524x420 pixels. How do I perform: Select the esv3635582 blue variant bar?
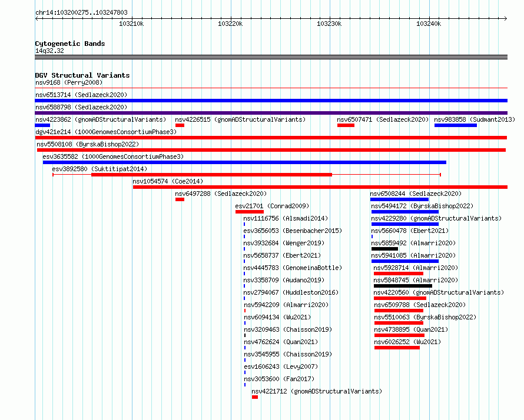244,162
